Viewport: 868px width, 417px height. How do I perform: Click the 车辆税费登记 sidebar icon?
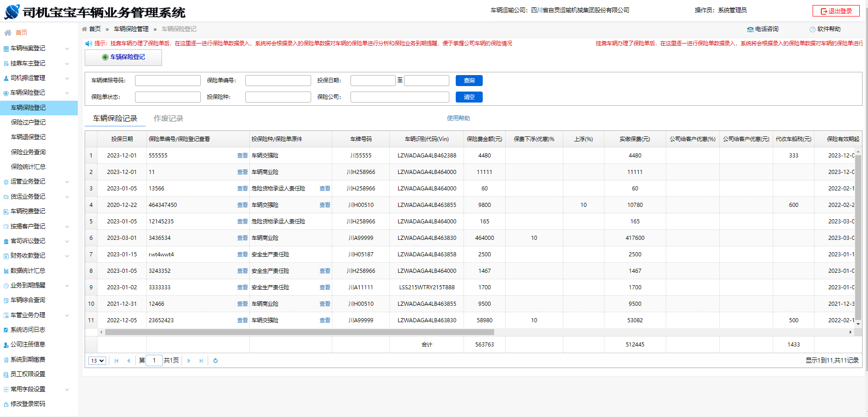pyautogui.click(x=6, y=211)
